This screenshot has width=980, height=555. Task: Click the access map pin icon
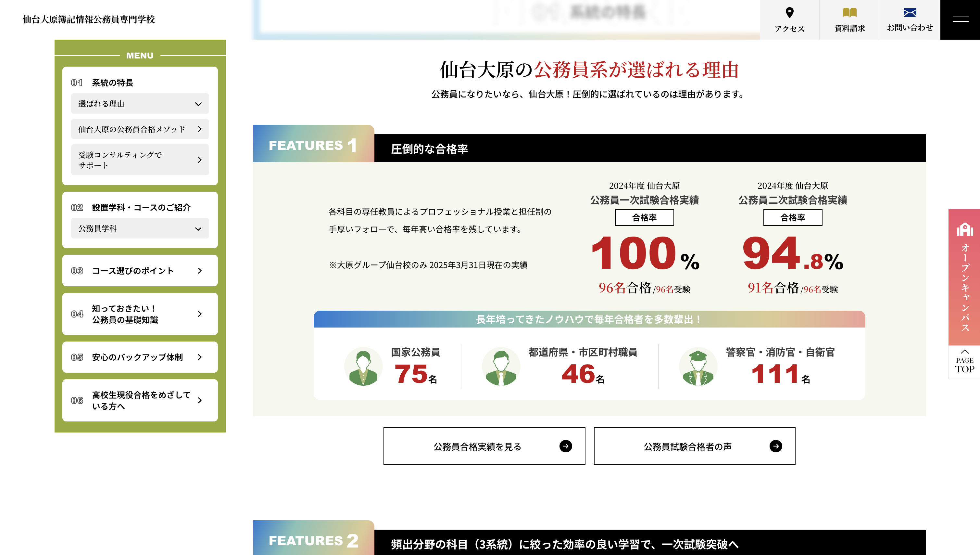[789, 13]
